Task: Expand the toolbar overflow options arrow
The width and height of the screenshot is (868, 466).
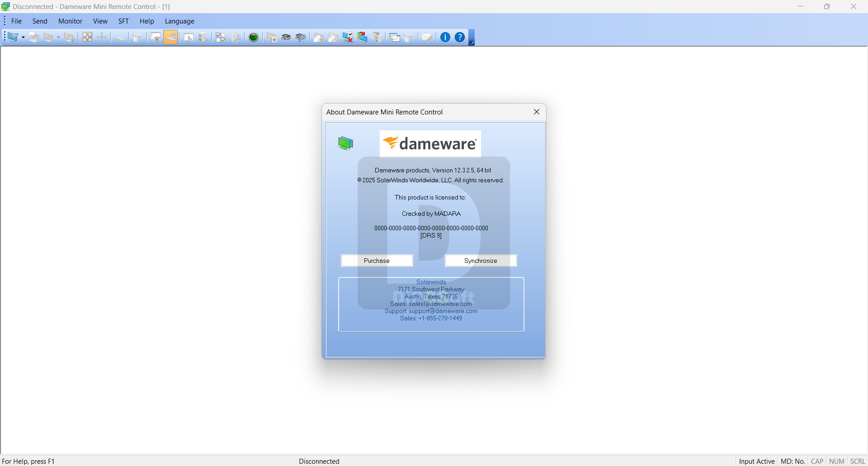Action: pyautogui.click(x=472, y=38)
